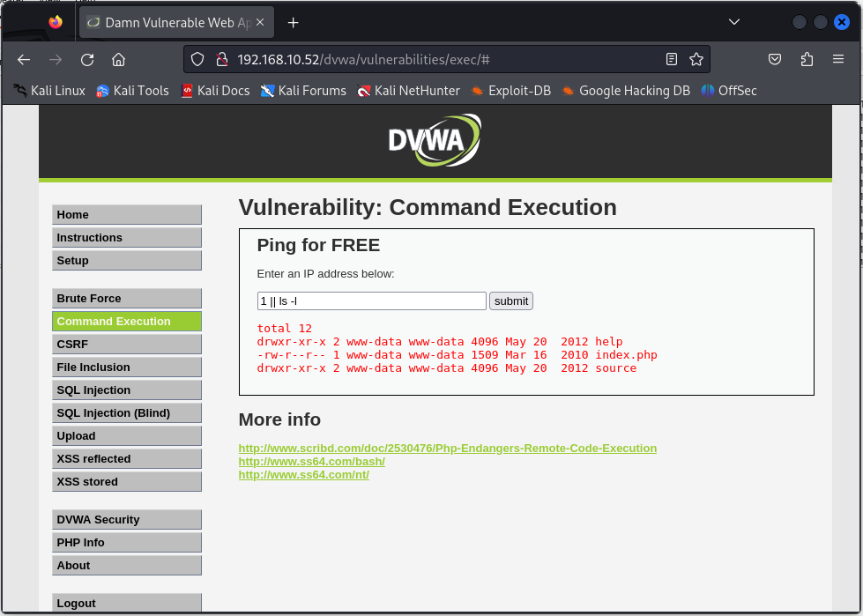863x616 pixels.
Task: Open the Kali NetHunter bookmark
Action: click(408, 91)
